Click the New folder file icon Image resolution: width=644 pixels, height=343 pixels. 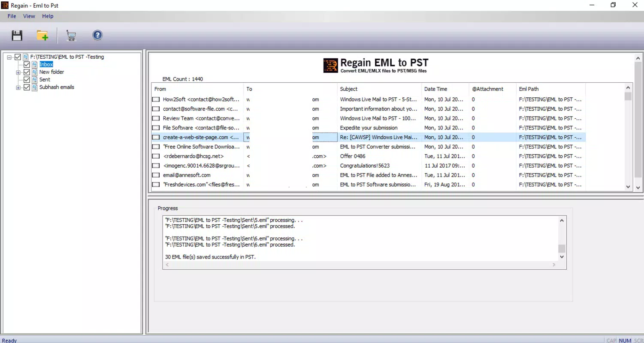(34, 72)
